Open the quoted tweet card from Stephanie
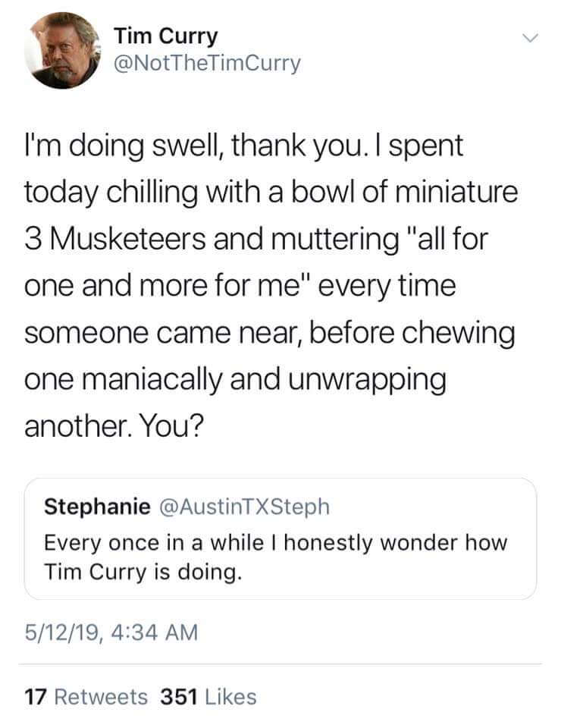The height and width of the screenshot is (728, 561). 280,538
